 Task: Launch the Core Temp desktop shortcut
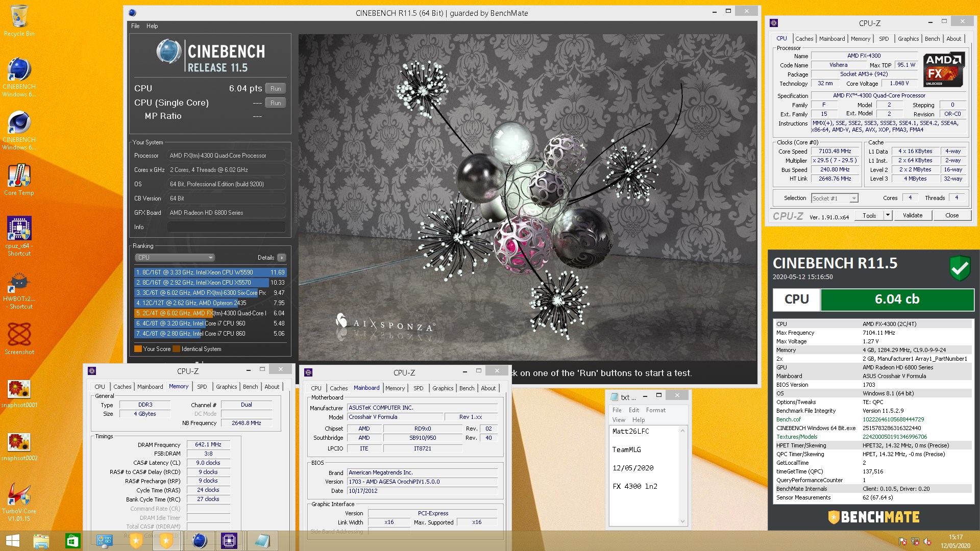point(19,180)
